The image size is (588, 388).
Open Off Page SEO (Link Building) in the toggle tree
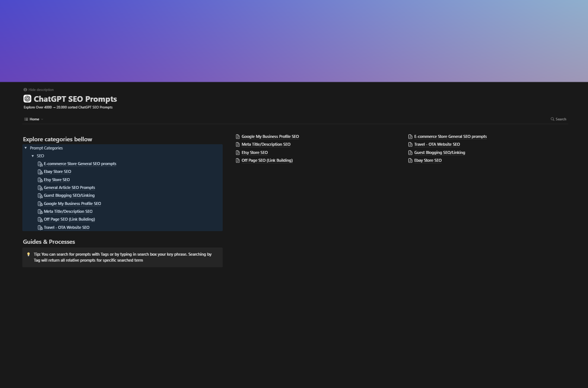pos(69,219)
